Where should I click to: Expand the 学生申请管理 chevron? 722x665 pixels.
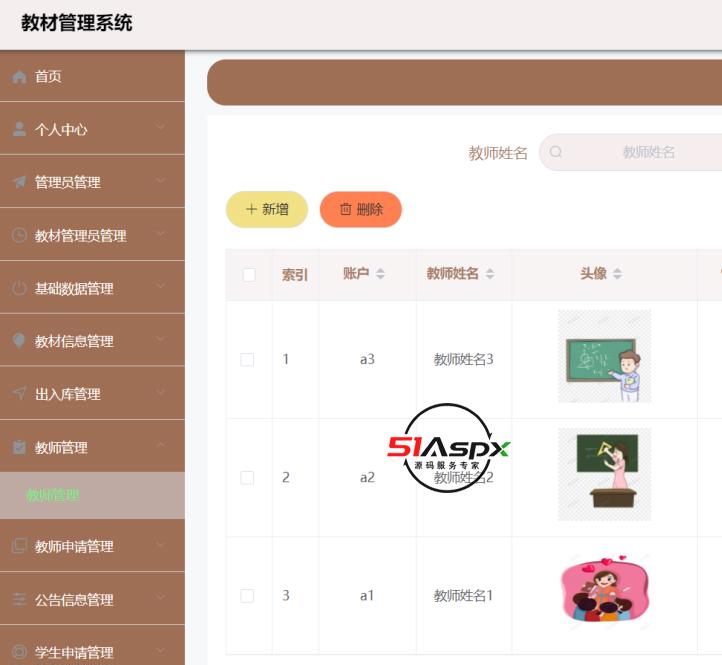[x=161, y=650]
